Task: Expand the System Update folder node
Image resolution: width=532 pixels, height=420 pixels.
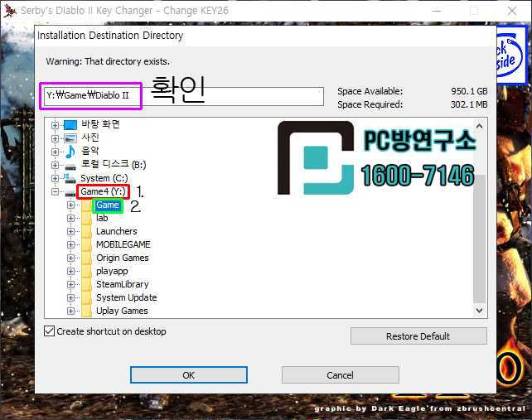Action: tap(70, 297)
